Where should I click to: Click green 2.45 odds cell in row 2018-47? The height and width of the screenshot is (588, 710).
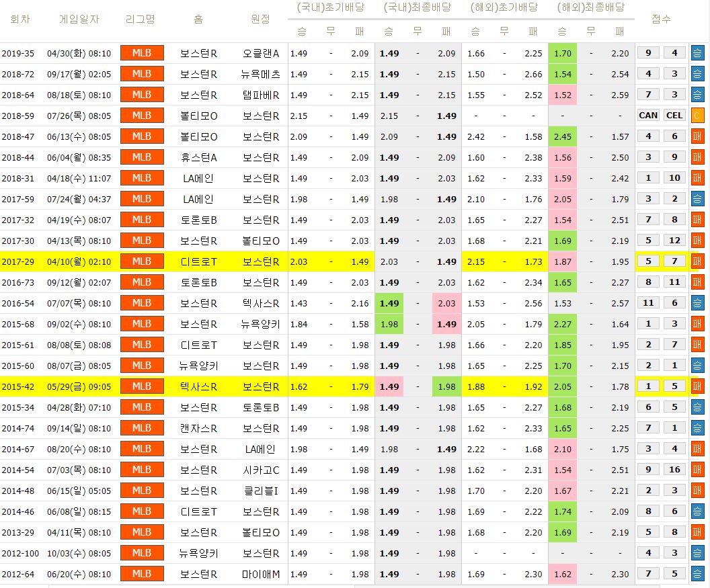[563, 136]
